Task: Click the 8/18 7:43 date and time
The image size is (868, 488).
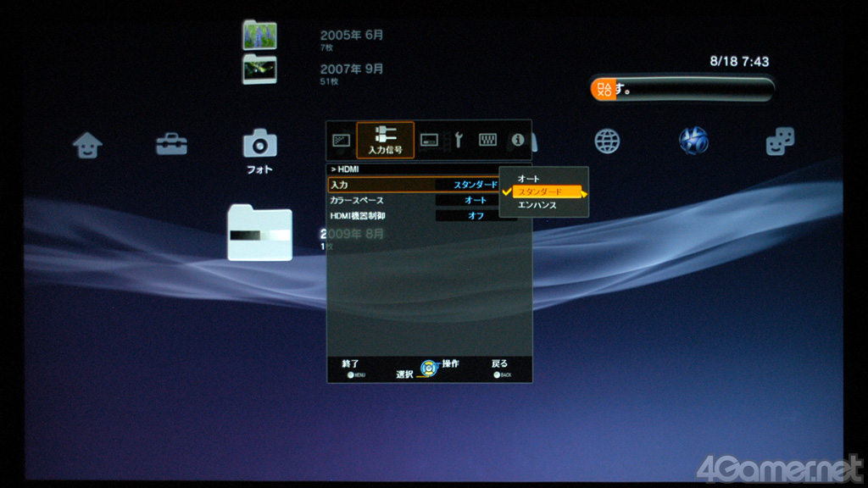Action: pos(739,61)
